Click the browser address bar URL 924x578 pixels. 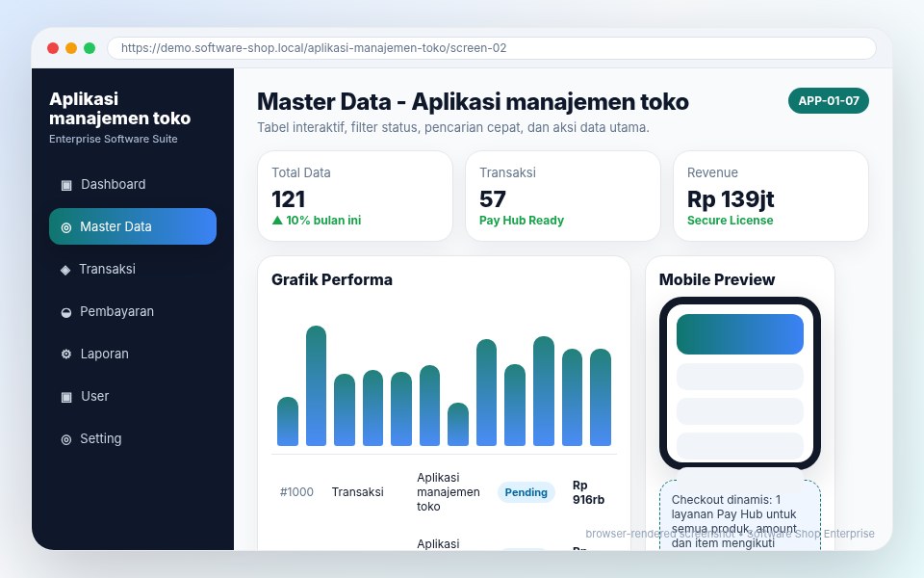pos(314,48)
